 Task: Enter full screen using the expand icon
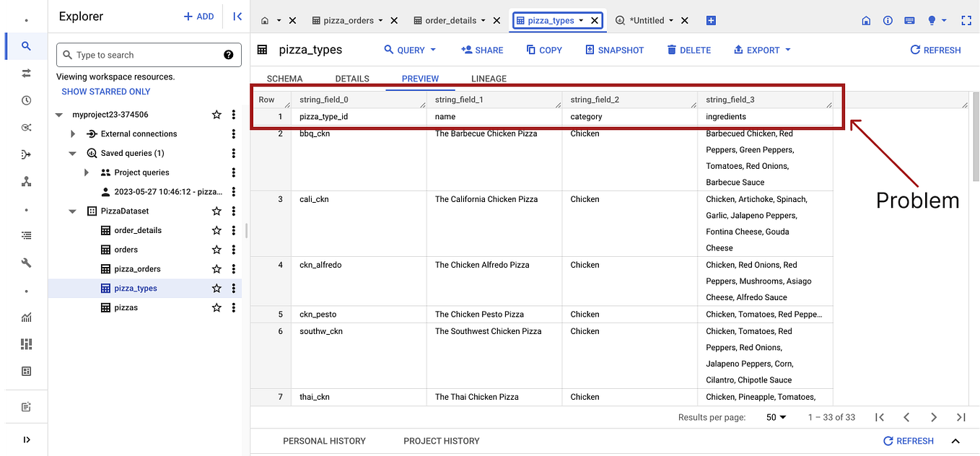click(x=967, y=20)
